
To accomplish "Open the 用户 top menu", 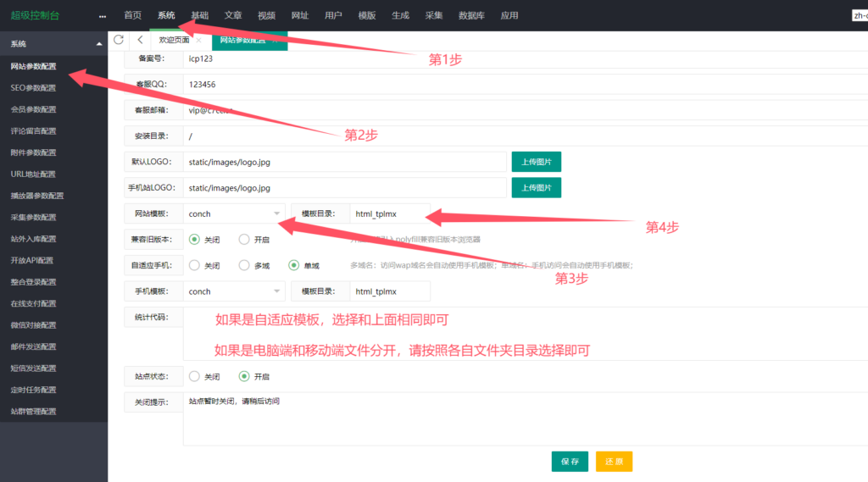I will (333, 15).
